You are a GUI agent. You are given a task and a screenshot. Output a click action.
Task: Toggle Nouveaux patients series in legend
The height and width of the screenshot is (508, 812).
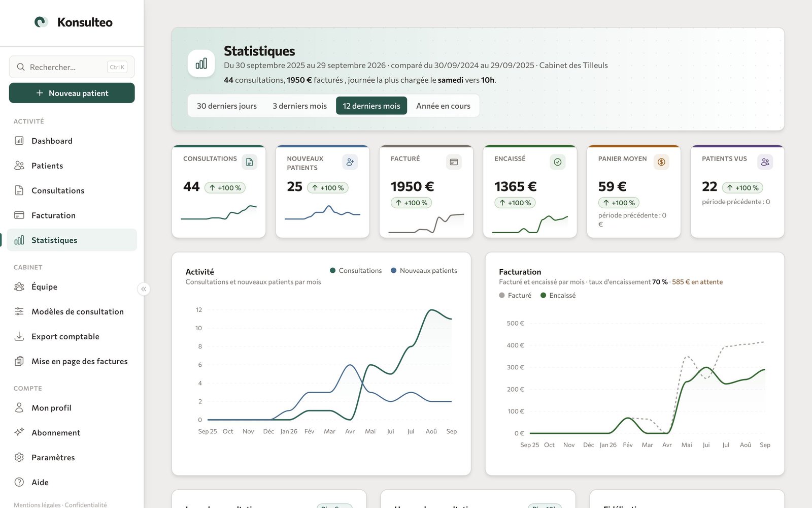pos(424,271)
